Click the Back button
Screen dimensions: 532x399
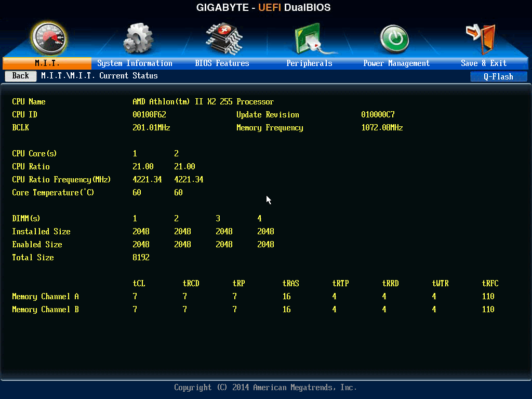tap(21, 76)
